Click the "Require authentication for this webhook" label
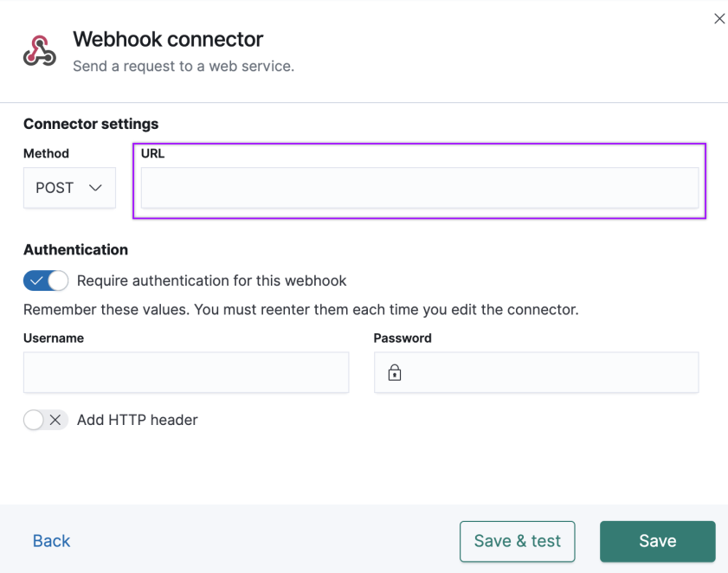The width and height of the screenshot is (728, 573). point(212,280)
